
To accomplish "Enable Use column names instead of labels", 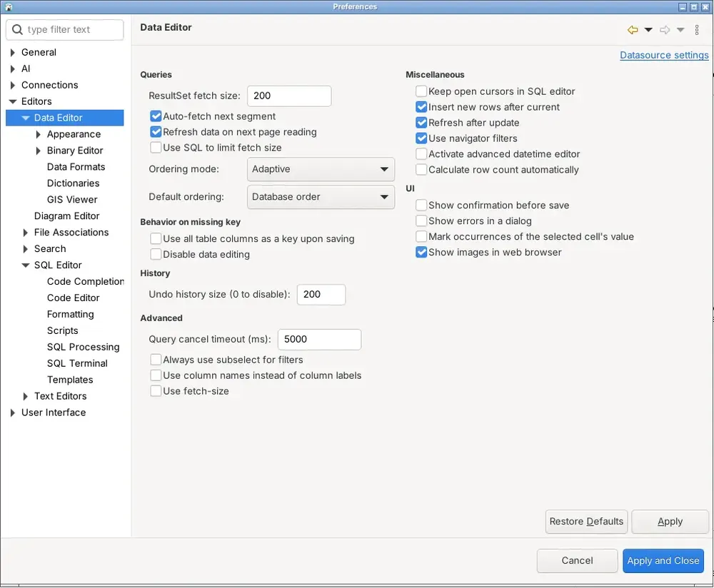I will (156, 375).
